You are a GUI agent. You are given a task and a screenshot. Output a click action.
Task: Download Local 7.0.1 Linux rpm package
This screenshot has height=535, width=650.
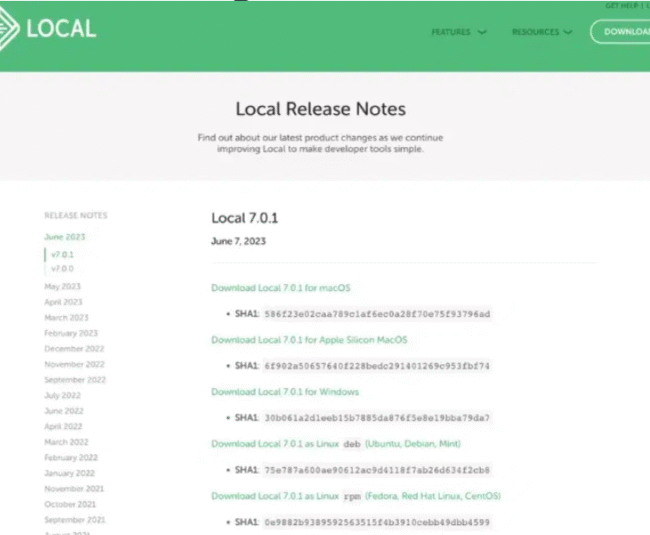tap(356, 496)
